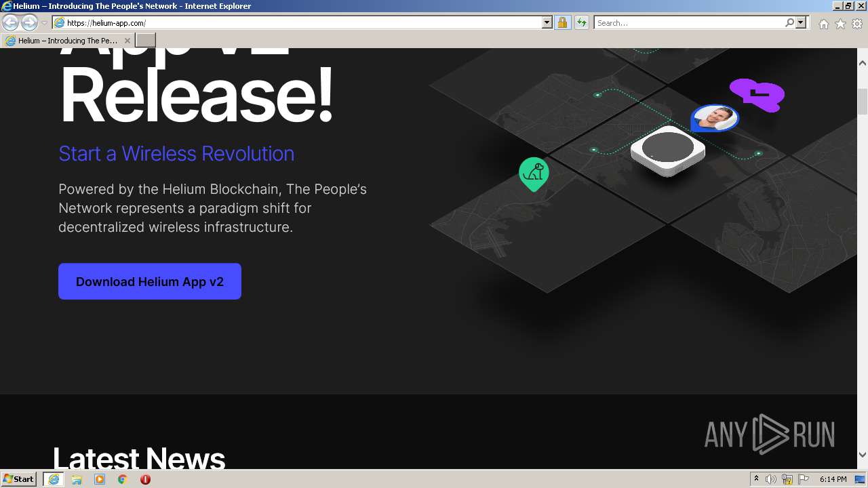Viewport: 868px width, 488px height.
Task: Click the address bar showing helium-app.com
Action: [x=297, y=23]
